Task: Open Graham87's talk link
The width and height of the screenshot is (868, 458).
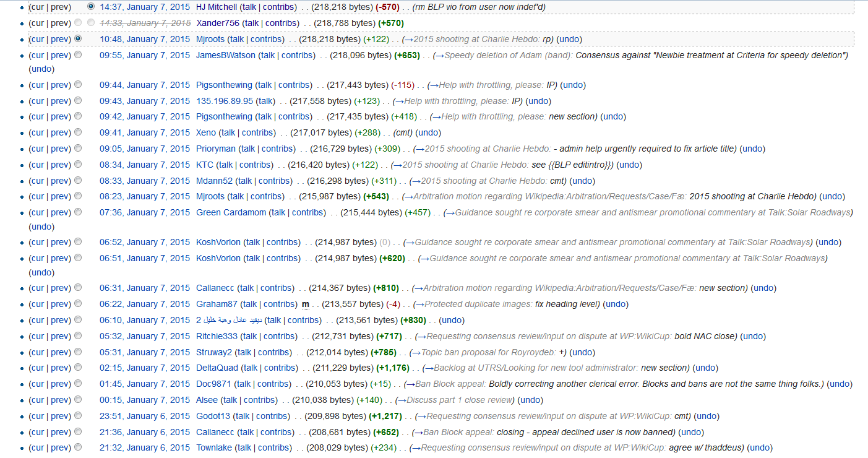Action: click(x=249, y=304)
